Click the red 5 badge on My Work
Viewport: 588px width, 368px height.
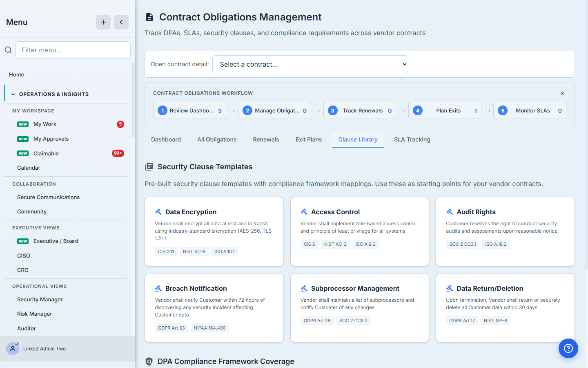tap(120, 124)
